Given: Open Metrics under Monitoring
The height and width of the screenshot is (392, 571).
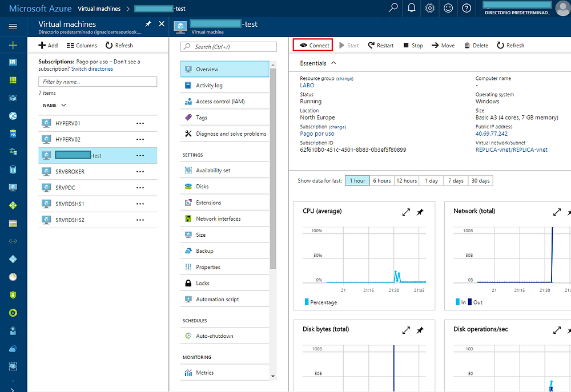Looking at the screenshot, I should click(224, 373).
